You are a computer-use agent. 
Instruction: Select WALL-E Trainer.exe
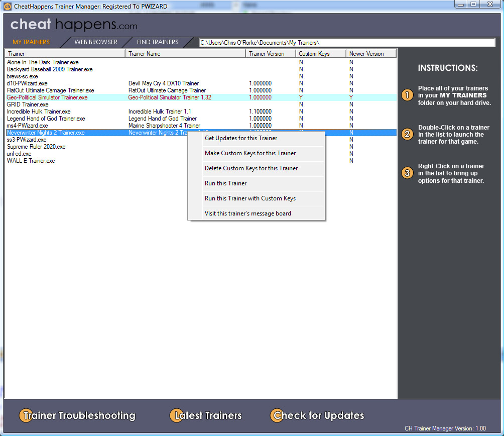[x=31, y=161]
